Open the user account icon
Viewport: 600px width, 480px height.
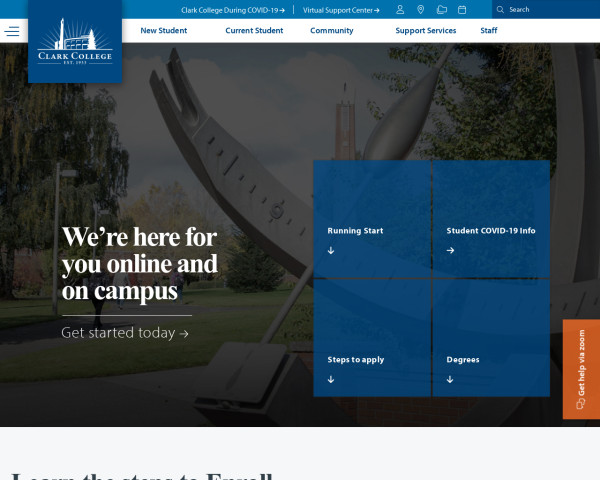click(x=400, y=10)
